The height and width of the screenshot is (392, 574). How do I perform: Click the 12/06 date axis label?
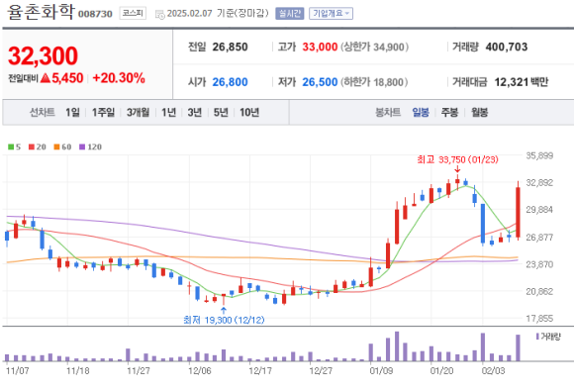click(x=200, y=371)
